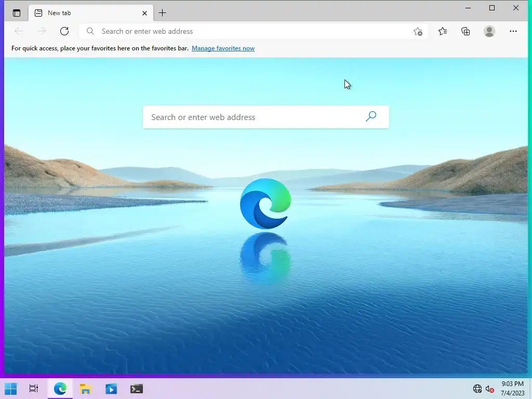
Task: Maximize the Edge window
Action: coord(492,8)
